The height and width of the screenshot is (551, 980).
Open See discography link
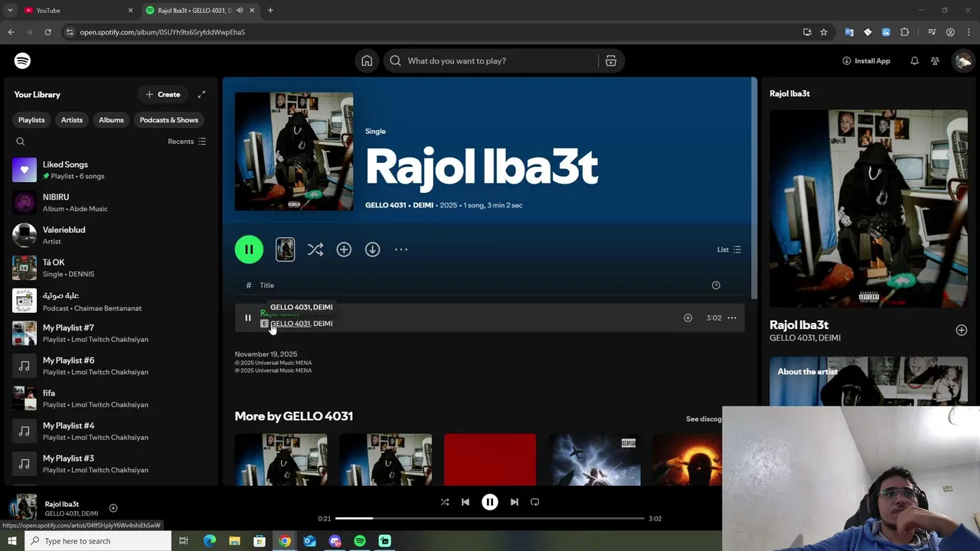(x=704, y=419)
